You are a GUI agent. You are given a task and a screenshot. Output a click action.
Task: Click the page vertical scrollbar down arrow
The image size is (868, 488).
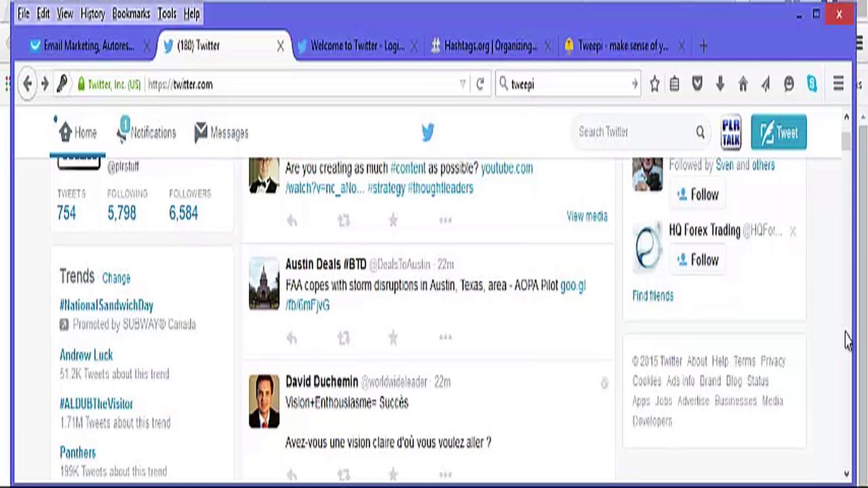(846, 474)
